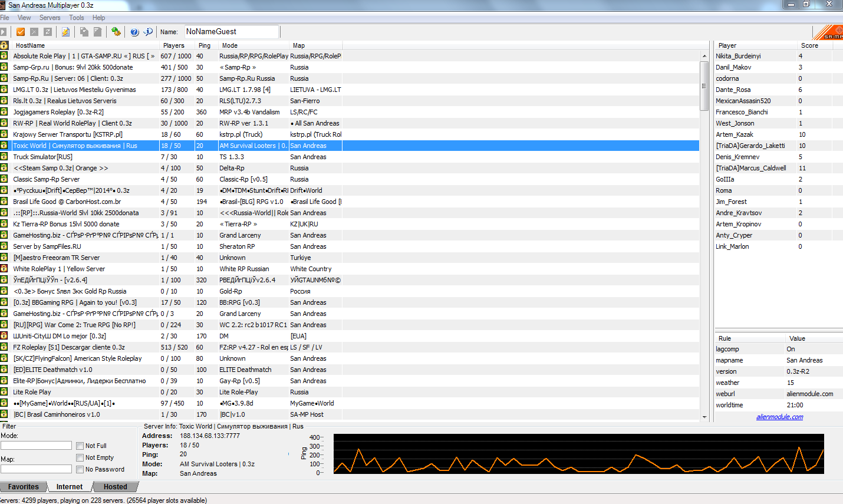Screen dimensions: 843x504
Task: Click the Map filter input field
Action: [36, 469]
